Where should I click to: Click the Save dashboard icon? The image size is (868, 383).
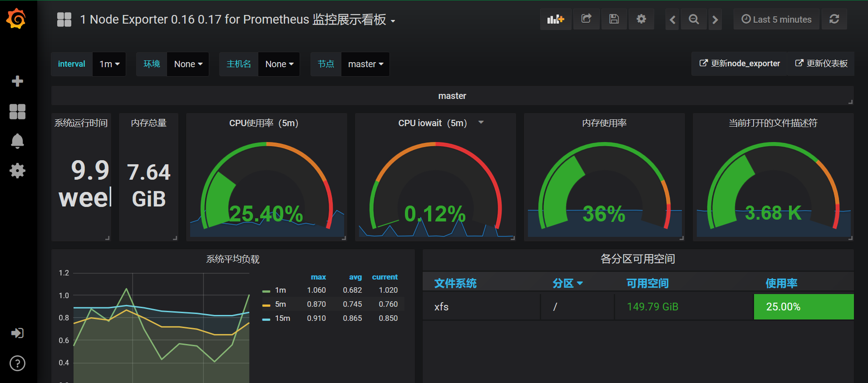click(x=614, y=20)
